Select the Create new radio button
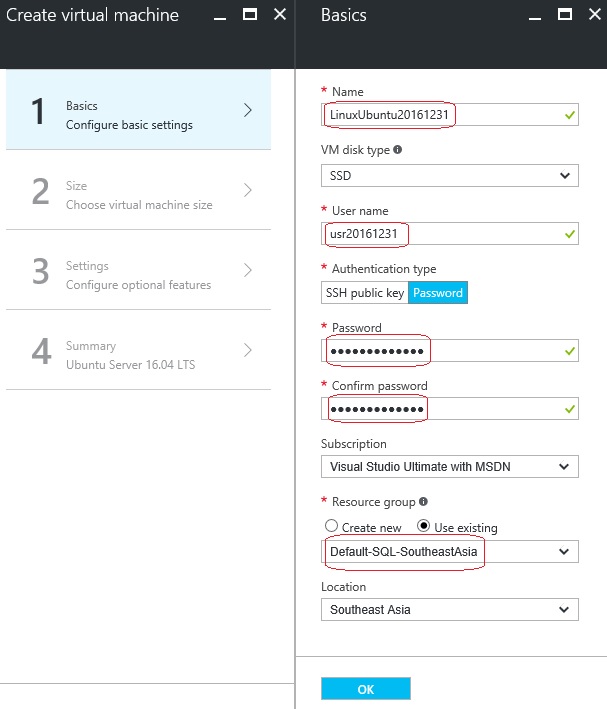 (332, 527)
